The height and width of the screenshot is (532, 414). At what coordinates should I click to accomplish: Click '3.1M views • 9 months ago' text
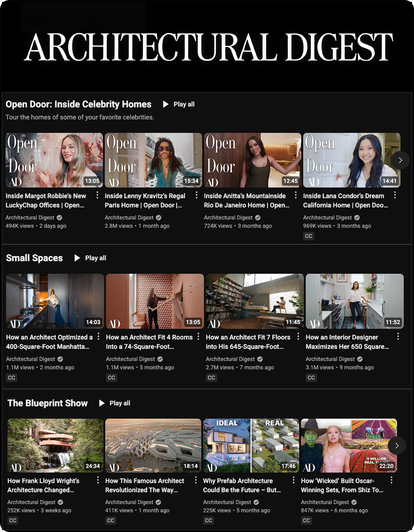click(x=340, y=367)
